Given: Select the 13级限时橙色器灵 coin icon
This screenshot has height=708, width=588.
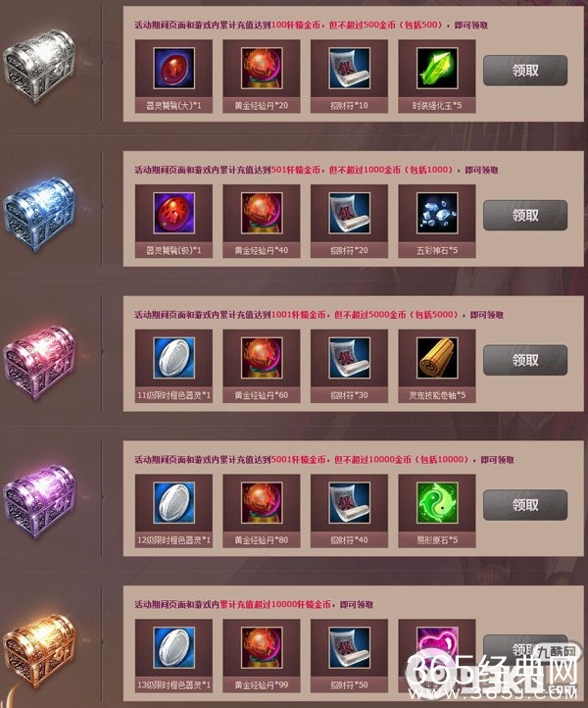Looking at the screenshot, I should click(173, 648).
